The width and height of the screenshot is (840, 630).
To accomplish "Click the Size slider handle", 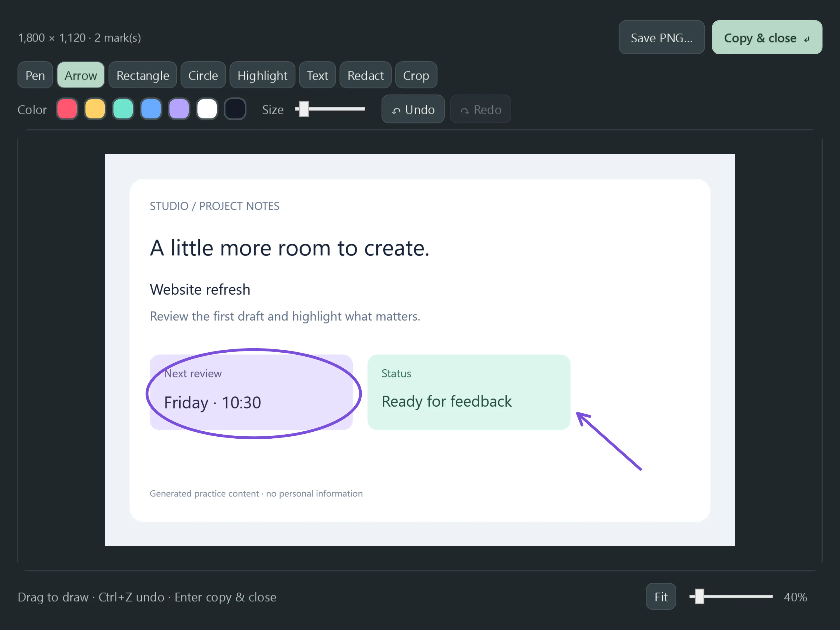I will click(x=304, y=109).
